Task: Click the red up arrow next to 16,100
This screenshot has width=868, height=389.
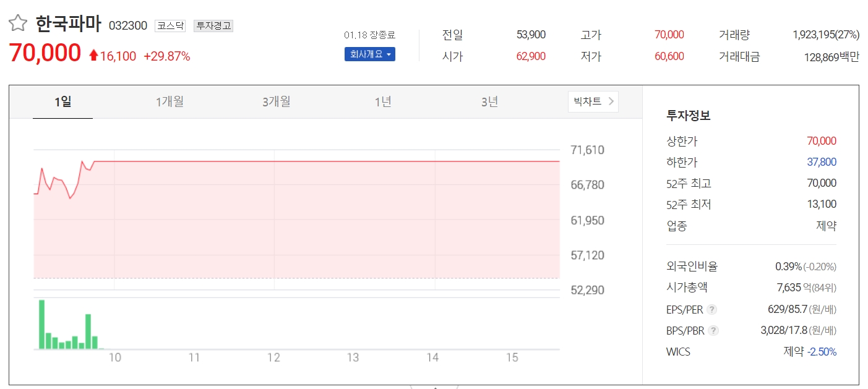Action: [x=93, y=56]
